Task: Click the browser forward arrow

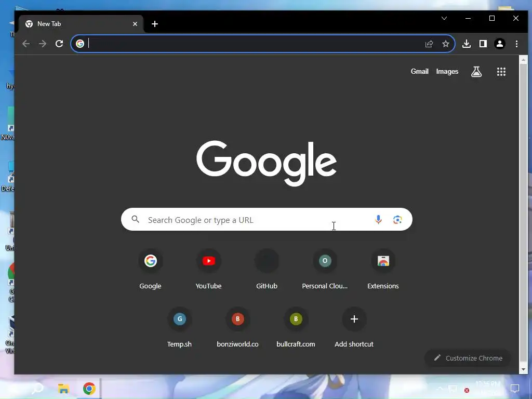Action: (x=43, y=44)
